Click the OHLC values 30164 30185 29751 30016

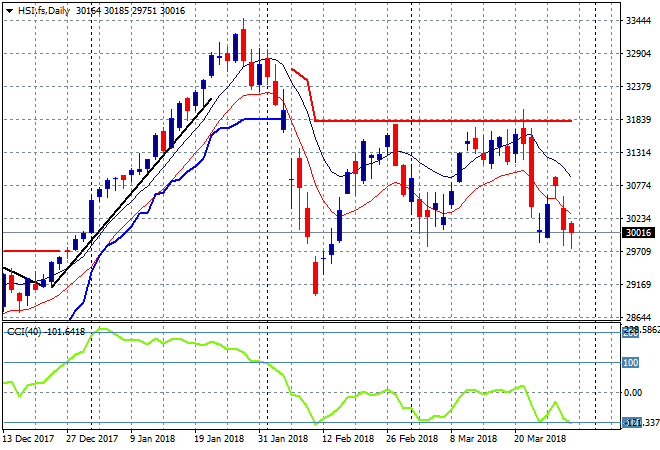(130, 11)
